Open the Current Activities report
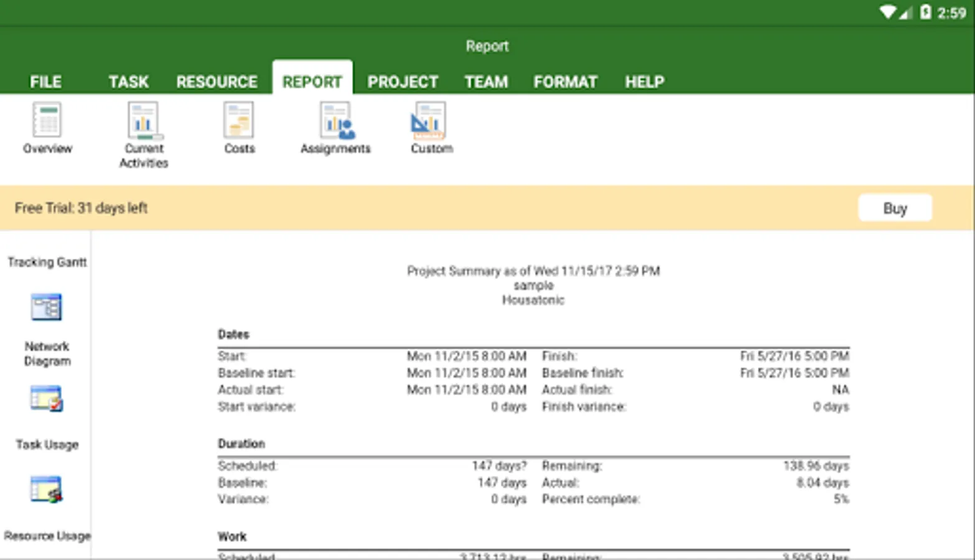 tap(144, 135)
